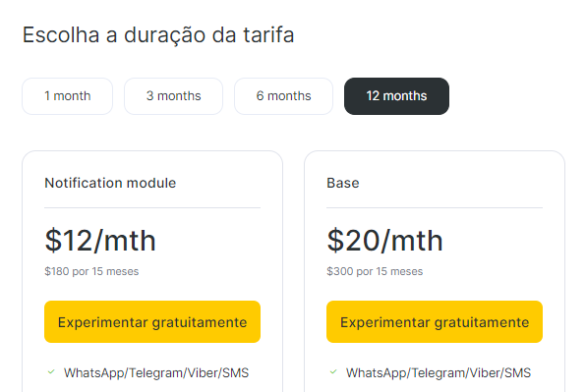Click the Base plan title

(x=343, y=183)
